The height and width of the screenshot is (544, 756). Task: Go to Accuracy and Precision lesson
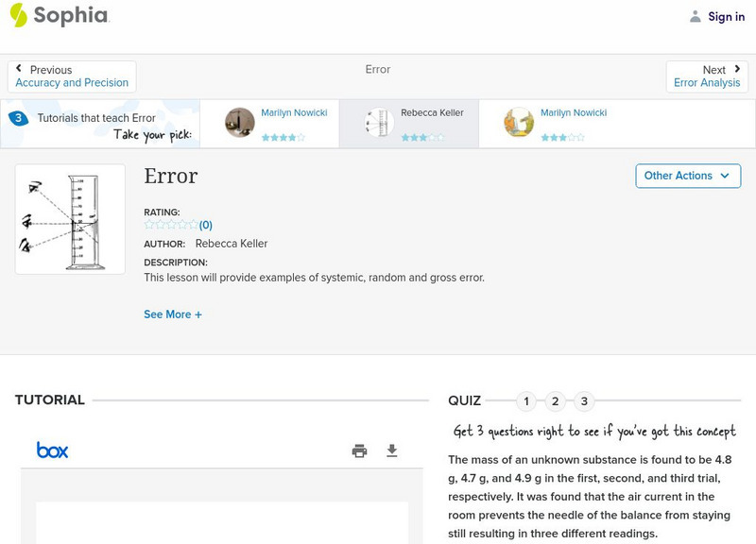pos(72,83)
